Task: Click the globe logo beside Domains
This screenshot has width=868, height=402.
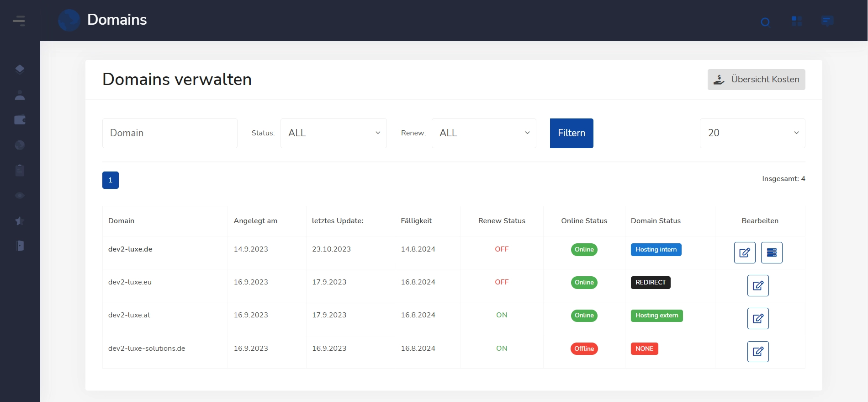Action: (x=69, y=20)
